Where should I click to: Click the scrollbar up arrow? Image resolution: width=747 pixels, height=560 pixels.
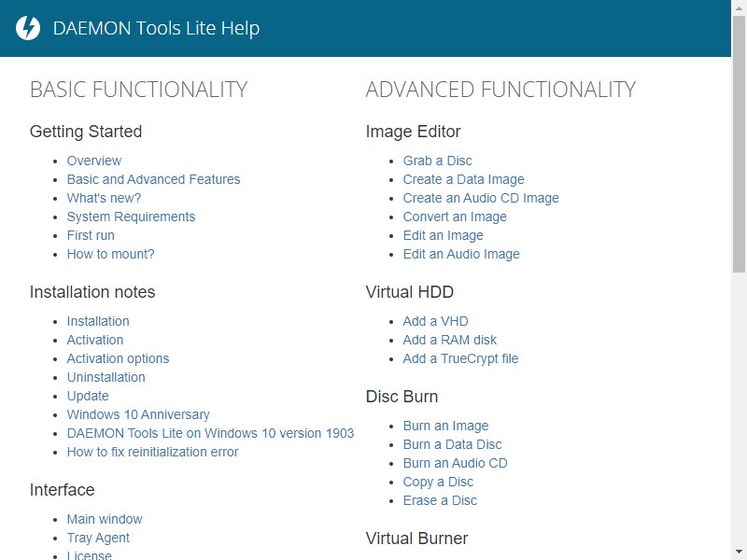pyautogui.click(x=739, y=7)
